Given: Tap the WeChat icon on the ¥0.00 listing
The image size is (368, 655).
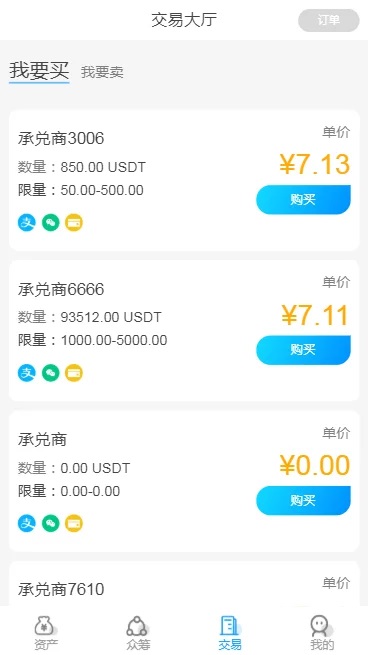Looking at the screenshot, I should click(x=51, y=523).
